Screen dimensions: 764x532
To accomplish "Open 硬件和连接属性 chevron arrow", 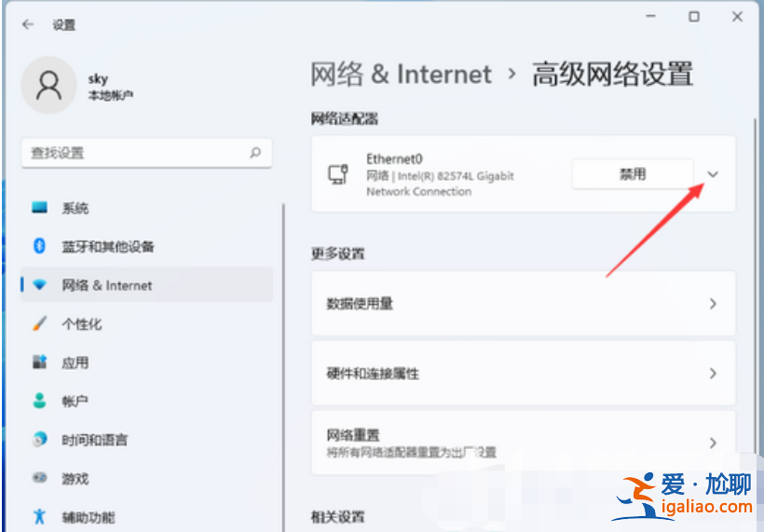I will tap(713, 374).
